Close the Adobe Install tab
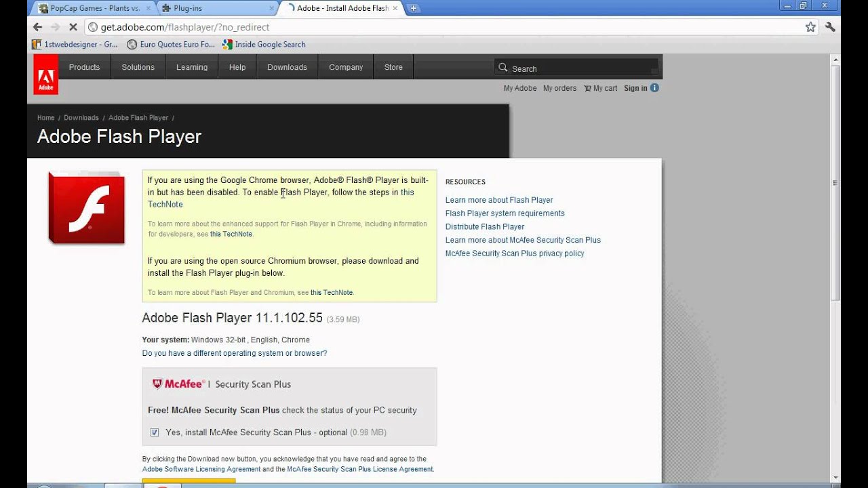The image size is (868, 488). (396, 9)
